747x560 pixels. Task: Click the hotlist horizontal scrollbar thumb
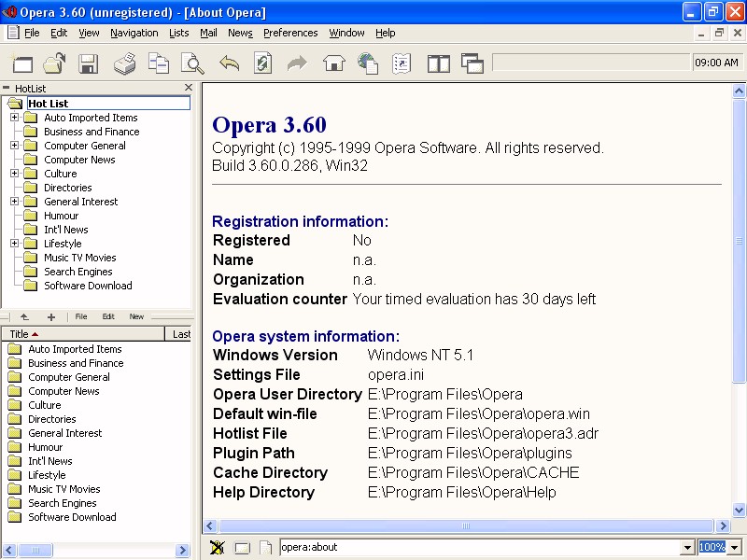tap(35, 551)
